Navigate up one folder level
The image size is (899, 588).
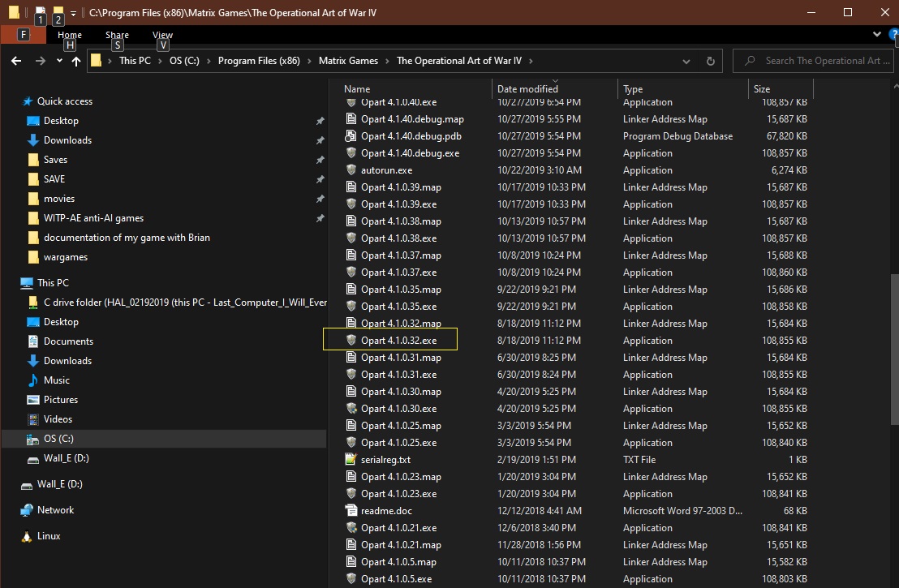pos(76,61)
